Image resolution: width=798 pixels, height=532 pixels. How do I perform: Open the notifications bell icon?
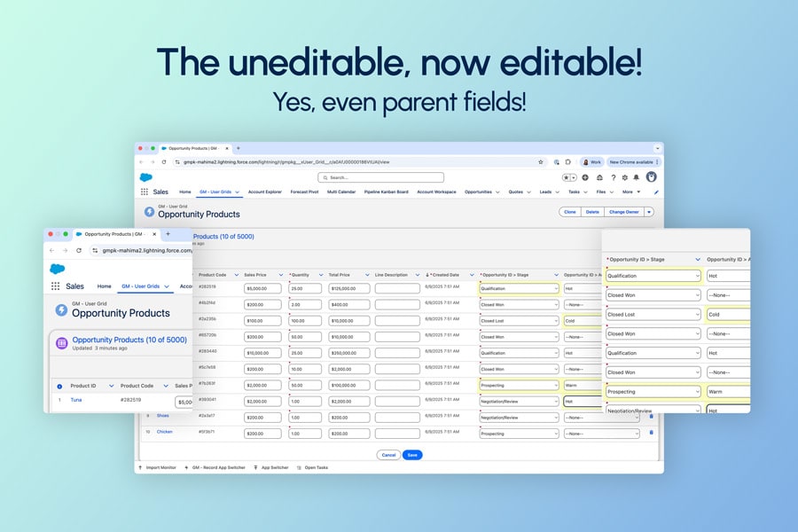click(x=637, y=177)
